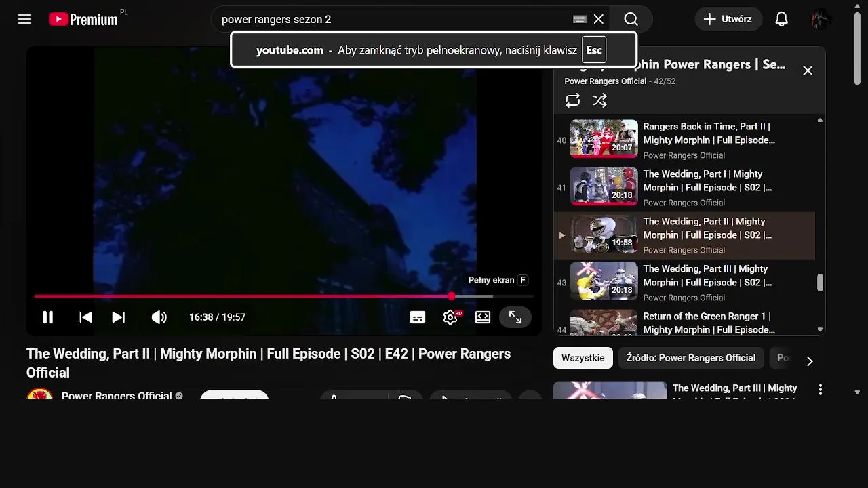This screenshot has height=488, width=868.
Task: Close the playlist panel
Action: pos(808,70)
